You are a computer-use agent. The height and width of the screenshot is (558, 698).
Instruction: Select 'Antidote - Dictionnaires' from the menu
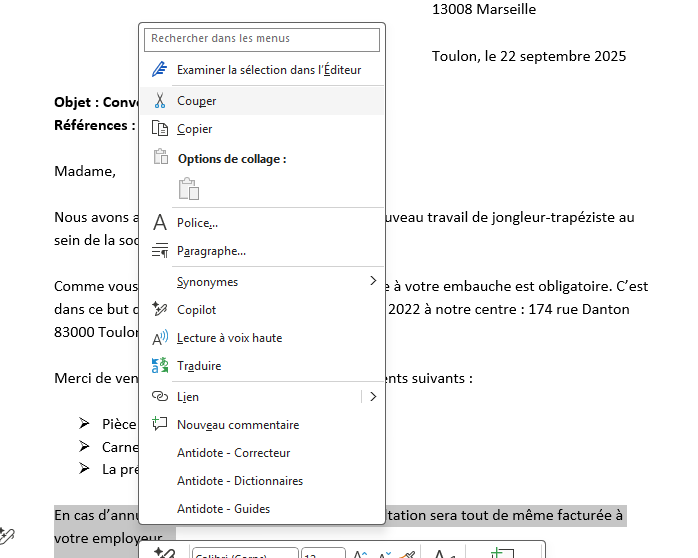pyautogui.click(x=240, y=481)
